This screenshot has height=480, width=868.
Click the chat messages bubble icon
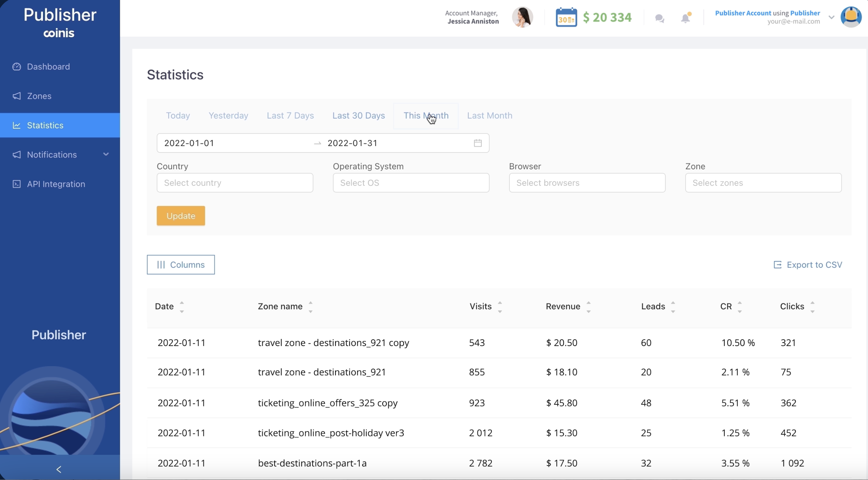[659, 18]
